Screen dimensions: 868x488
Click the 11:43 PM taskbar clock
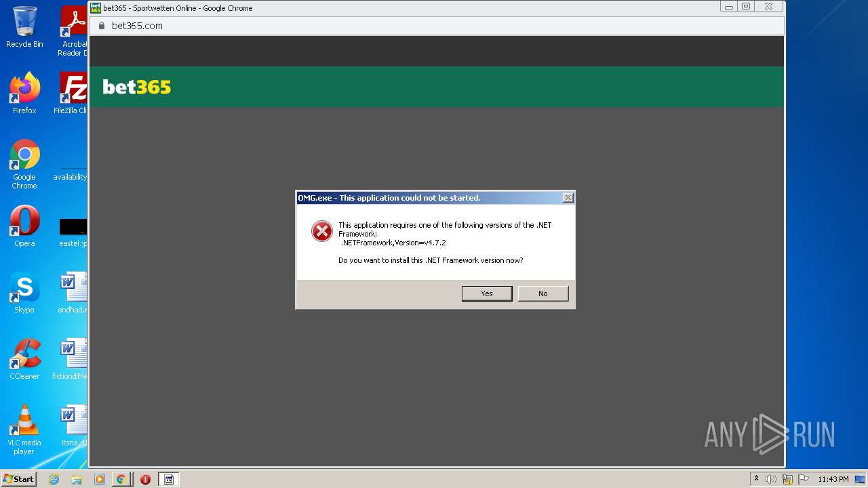point(833,479)
